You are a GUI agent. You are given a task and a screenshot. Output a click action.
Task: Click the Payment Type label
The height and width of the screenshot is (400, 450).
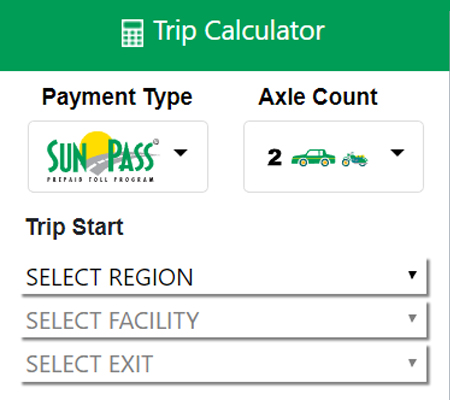point(117,98)
